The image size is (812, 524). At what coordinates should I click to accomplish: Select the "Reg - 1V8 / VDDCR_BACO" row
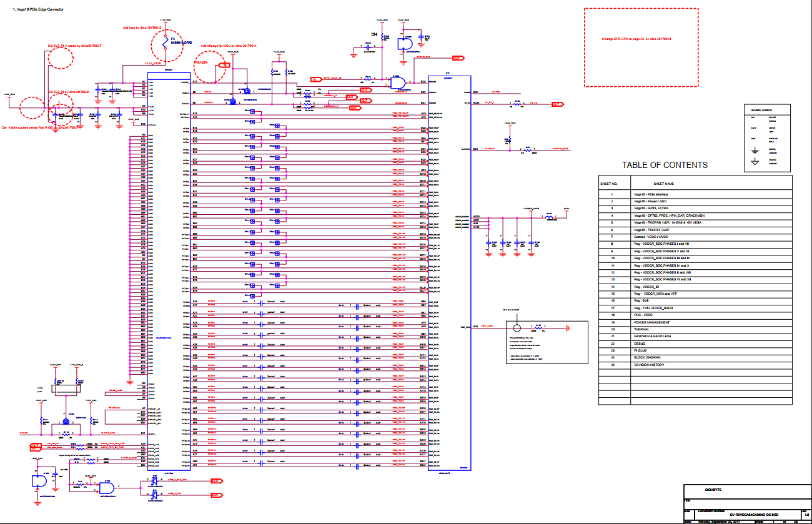695,309
